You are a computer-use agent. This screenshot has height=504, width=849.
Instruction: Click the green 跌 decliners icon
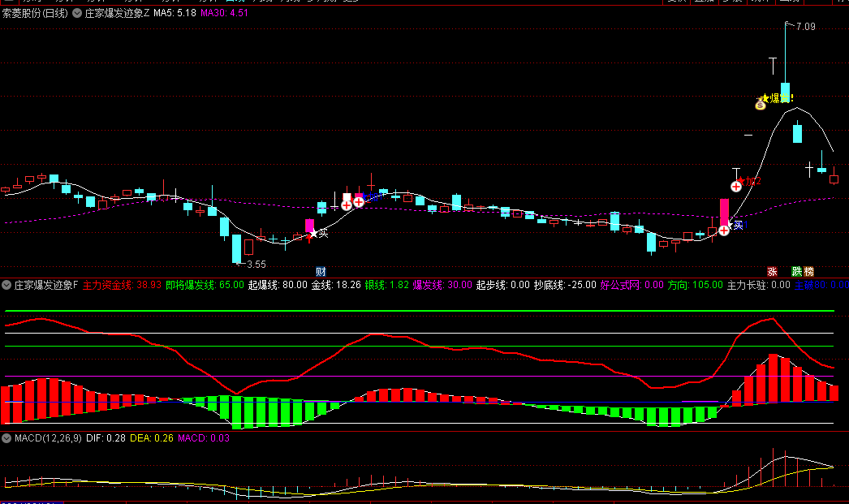click(x=797, y=272)
